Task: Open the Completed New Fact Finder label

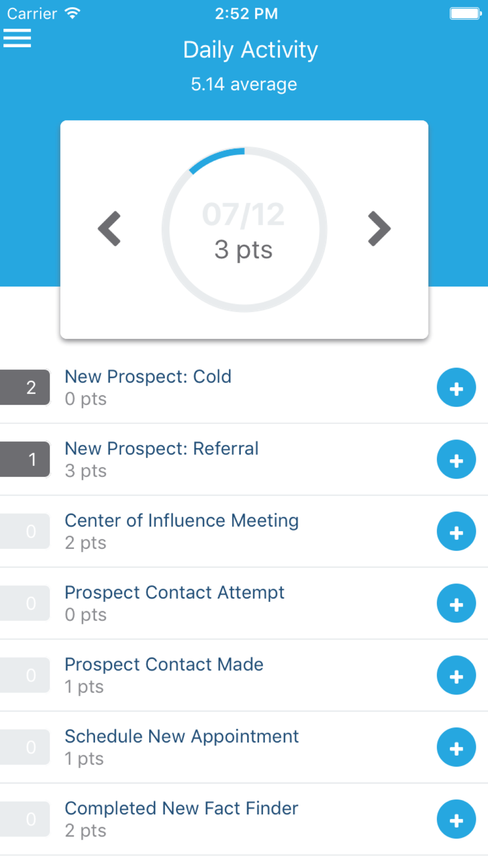Action: tap(181, 808)
